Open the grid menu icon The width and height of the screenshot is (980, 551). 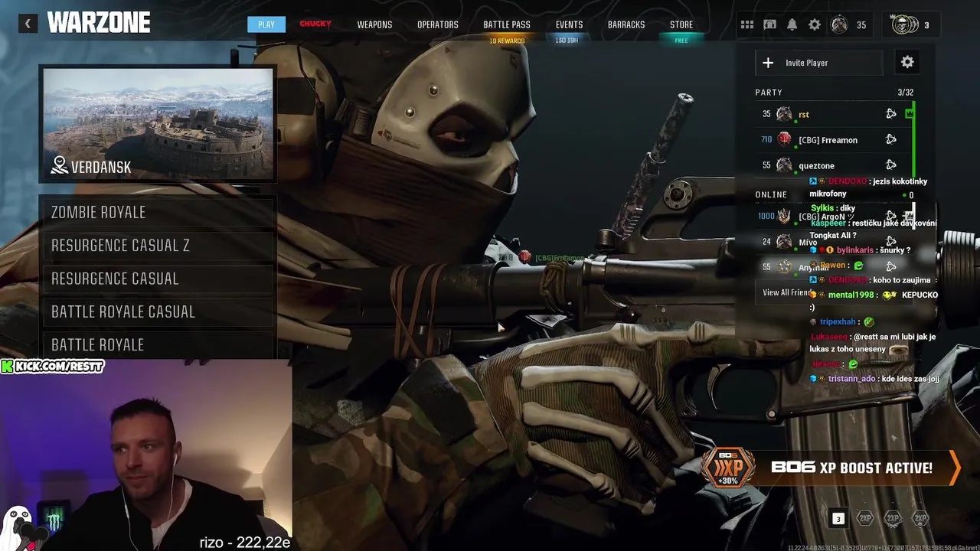746,24
